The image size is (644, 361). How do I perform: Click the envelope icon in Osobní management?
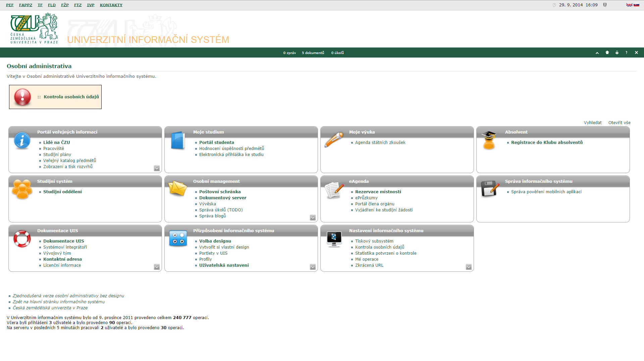click(178, 189)
